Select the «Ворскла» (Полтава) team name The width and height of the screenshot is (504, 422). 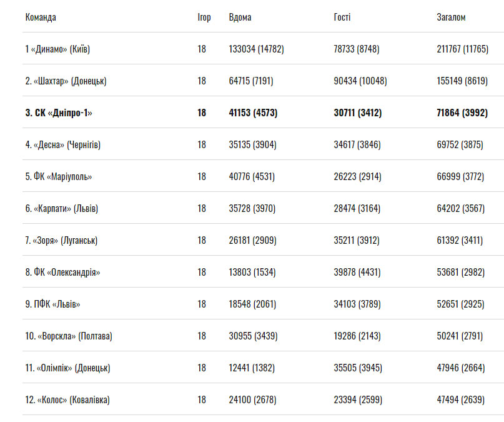click(69, 336)
